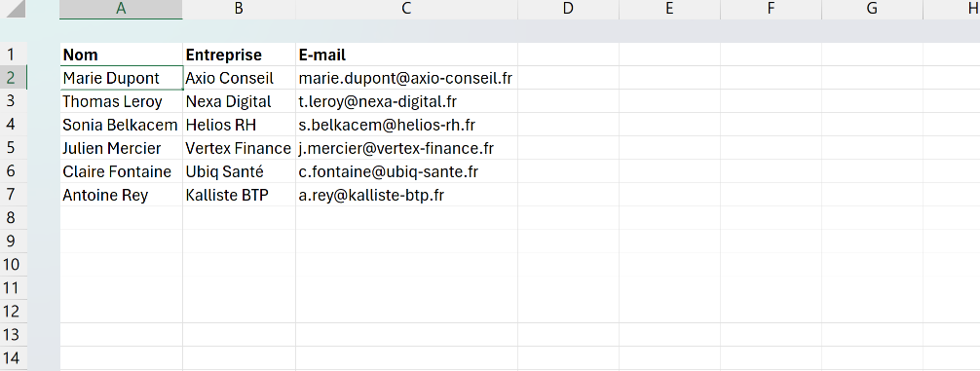Click t.leroy@nexa-digital.fr cell
This screenshot has height=371, width=980.
(407, 101)
